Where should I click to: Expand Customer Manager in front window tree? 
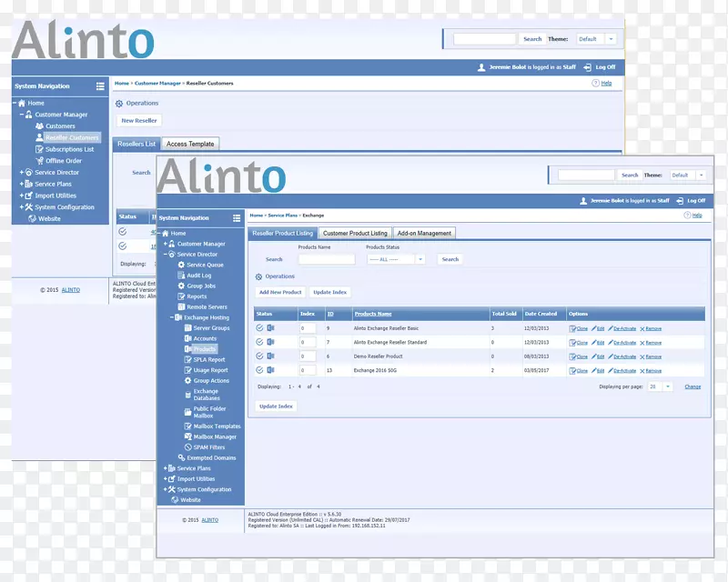166,244
